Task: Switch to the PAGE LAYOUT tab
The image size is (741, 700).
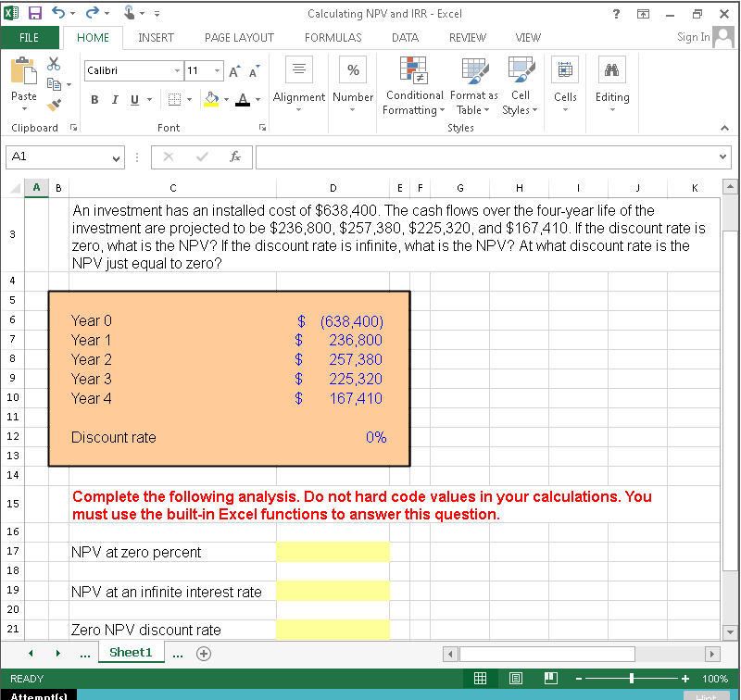Action: 239,38
